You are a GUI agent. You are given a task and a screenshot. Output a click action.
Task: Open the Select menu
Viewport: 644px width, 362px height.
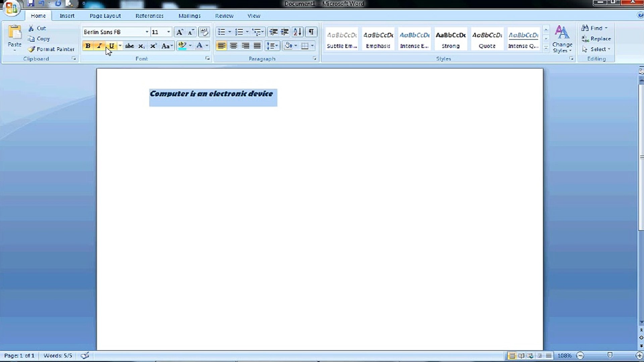(596, 49)
